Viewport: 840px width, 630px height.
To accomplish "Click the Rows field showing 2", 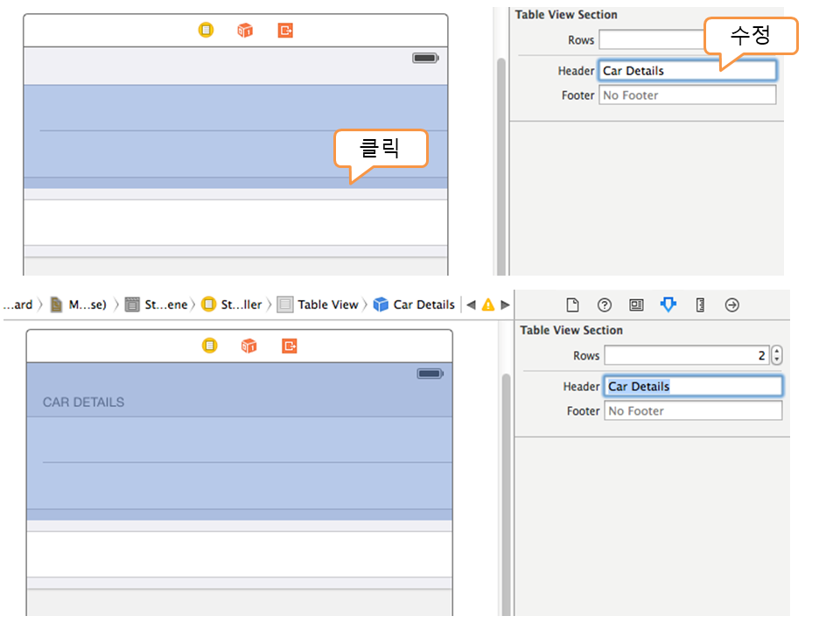I will (x=686, y=355).
